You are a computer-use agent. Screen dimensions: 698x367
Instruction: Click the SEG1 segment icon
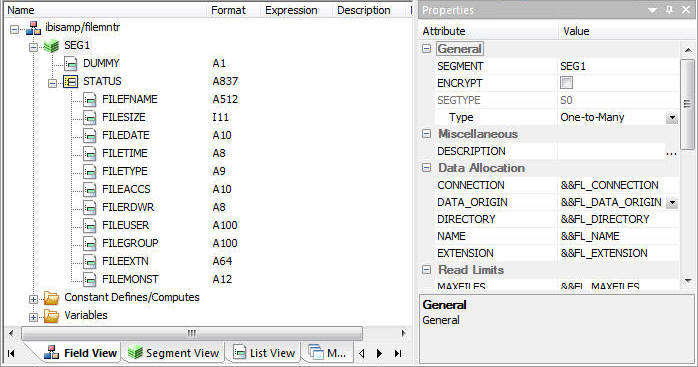[x=52, y=46]
